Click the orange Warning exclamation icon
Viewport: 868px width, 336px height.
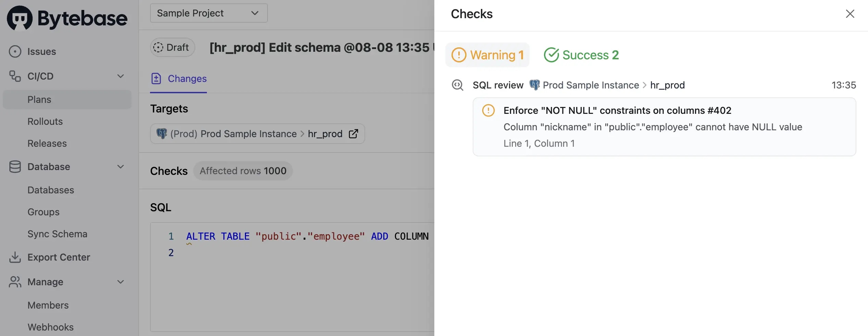click(459, 55)
